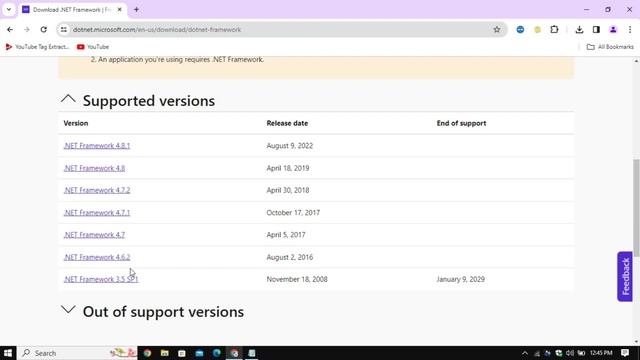
Task: Click the address bar URL
Action: click(157, 29)
